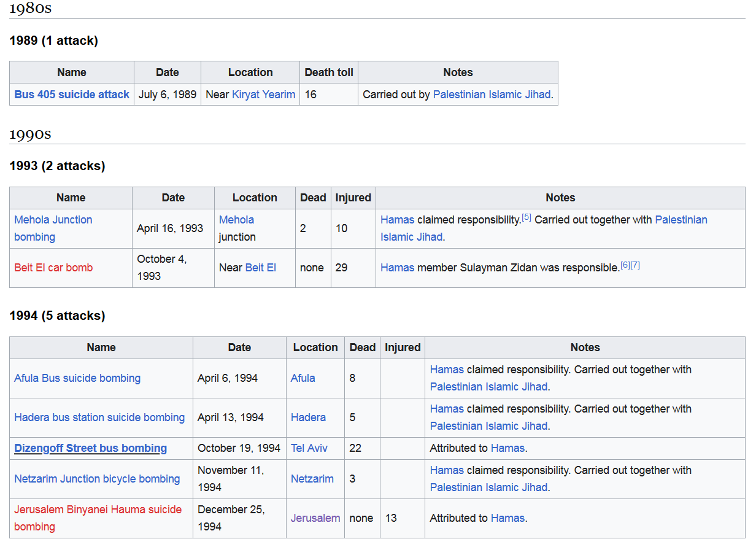
Task: Open citation reference [6]
Action: tap(625, 265)
